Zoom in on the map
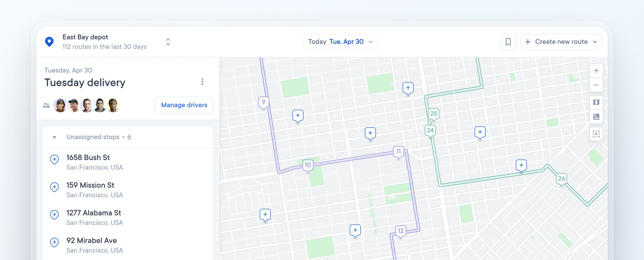This screenshot has width=644, height=260. [x=596, y=71]
